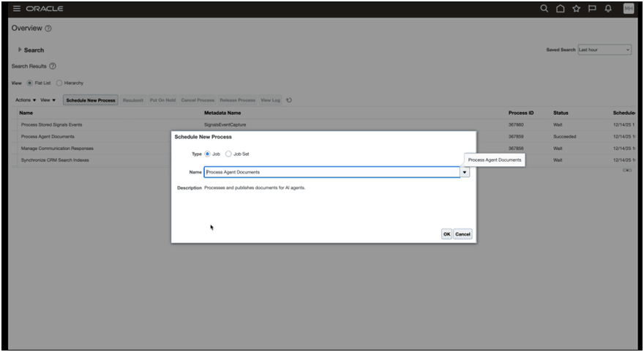Open the Saved Search dropdown
Image resolution: width=644 pixels, height=352 pixels.
pyautogui.click(x=604, y=50)
